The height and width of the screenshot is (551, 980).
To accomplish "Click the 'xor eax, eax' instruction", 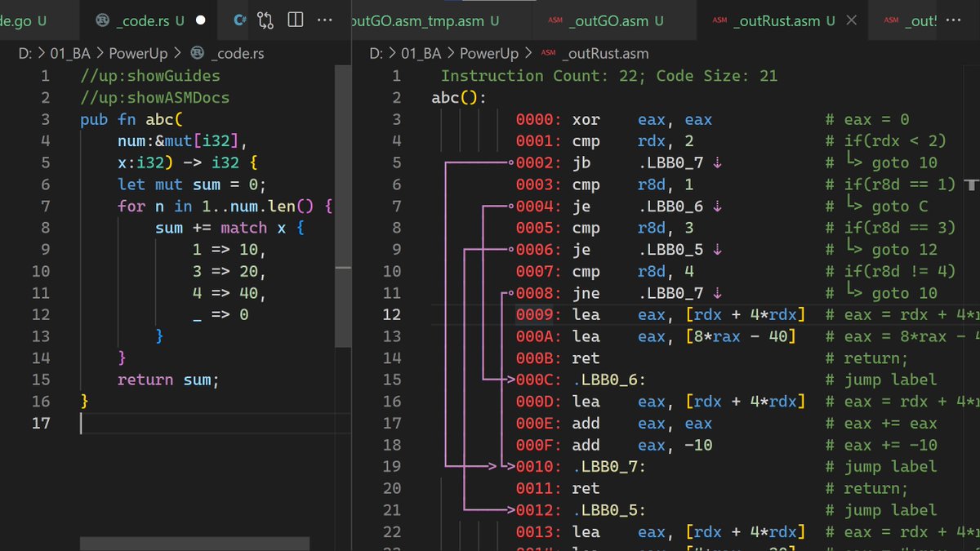I will pos(643,119).
